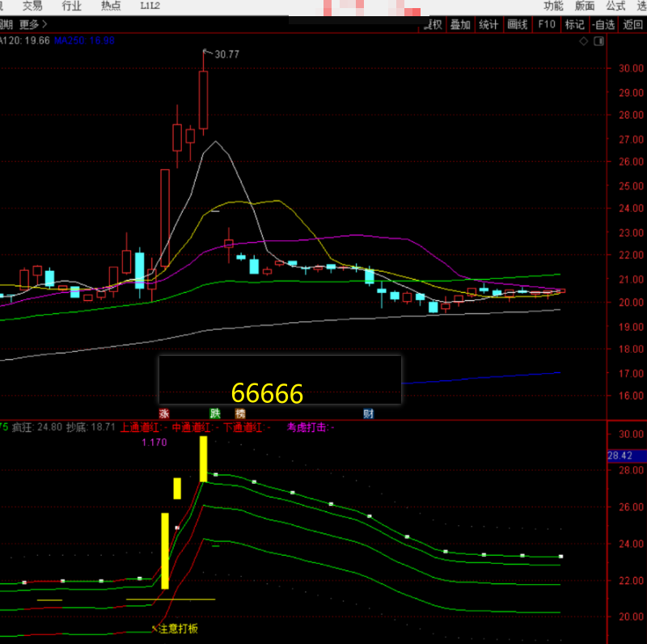Click the 统计 statistics button
This screenshot has width=647, height=644.
(488, 25)
